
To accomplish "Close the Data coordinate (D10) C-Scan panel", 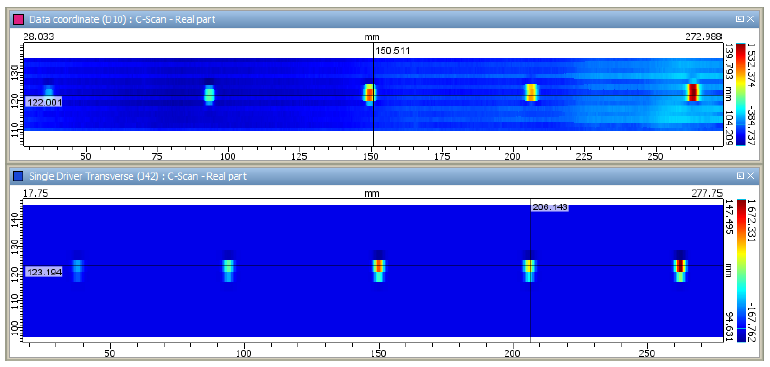I will (x=750, y=20).
